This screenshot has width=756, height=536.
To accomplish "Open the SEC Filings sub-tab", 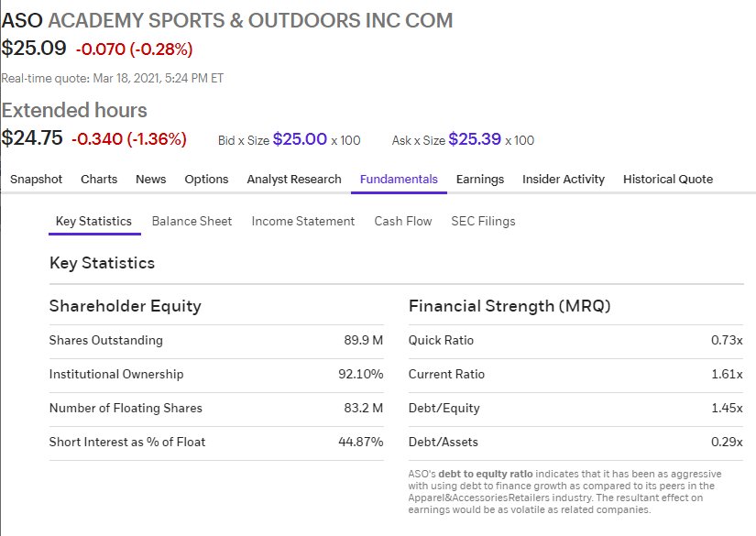I will [x=483, y=221].
